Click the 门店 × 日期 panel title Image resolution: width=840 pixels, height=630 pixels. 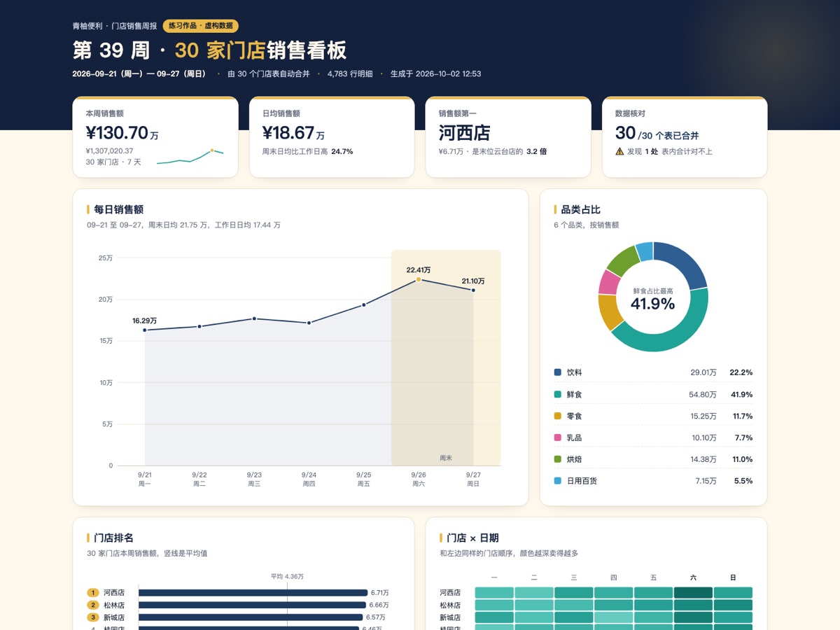tap(473, 538)
